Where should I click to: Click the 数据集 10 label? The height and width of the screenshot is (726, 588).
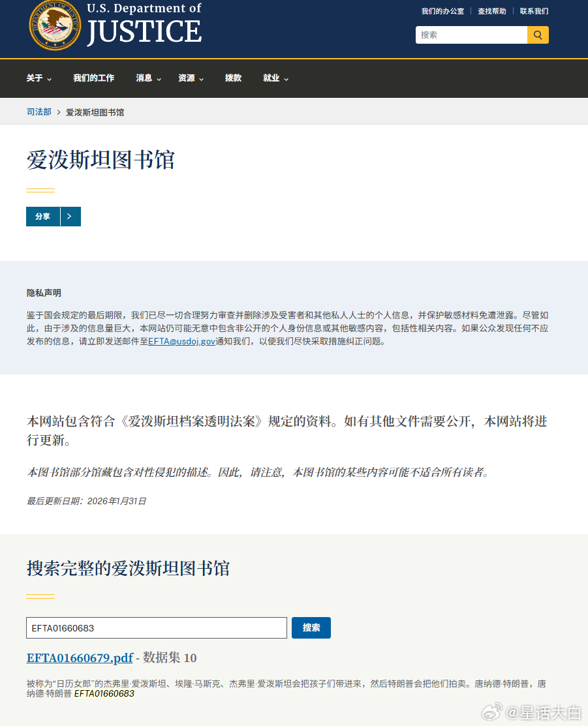(170, 658)
